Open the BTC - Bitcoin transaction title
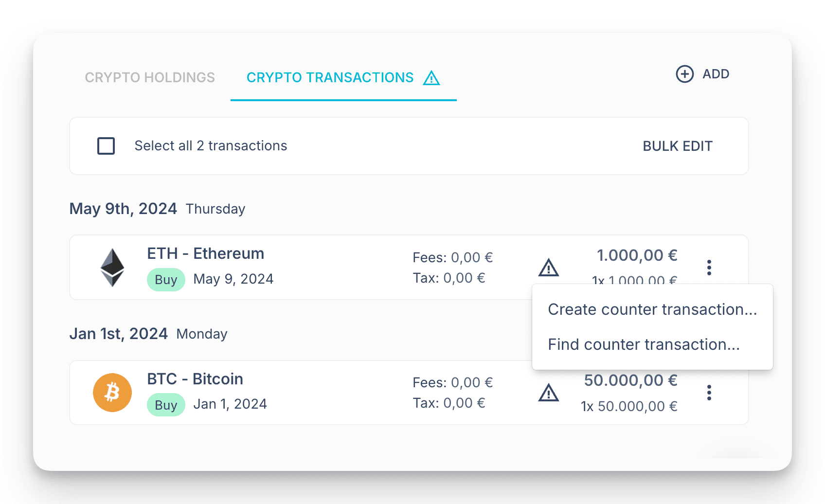 pos(195,378)
